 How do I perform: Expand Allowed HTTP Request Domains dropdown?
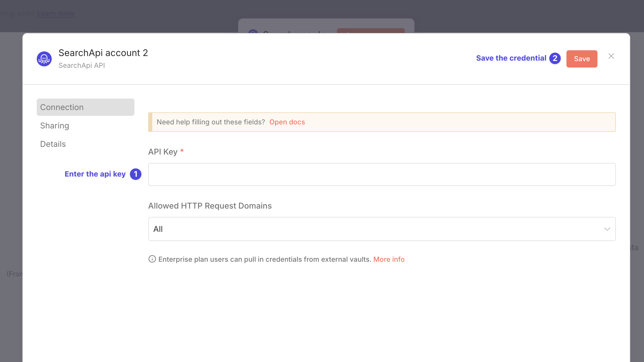click(382, 229)
